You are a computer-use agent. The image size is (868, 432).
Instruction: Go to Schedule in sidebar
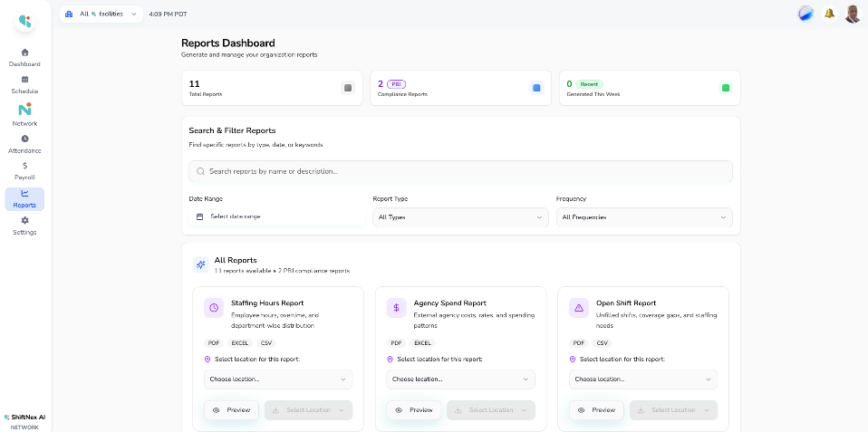(24, 85)
